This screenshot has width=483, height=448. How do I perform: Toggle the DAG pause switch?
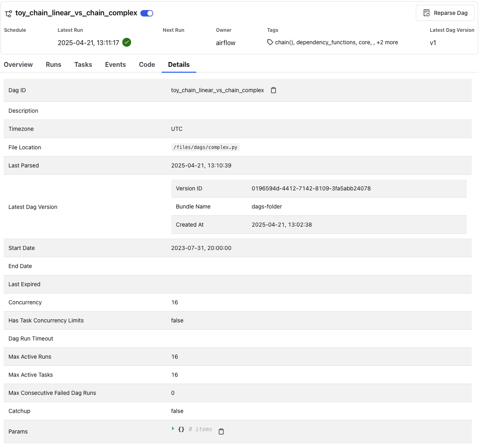(x=147, y=13)
